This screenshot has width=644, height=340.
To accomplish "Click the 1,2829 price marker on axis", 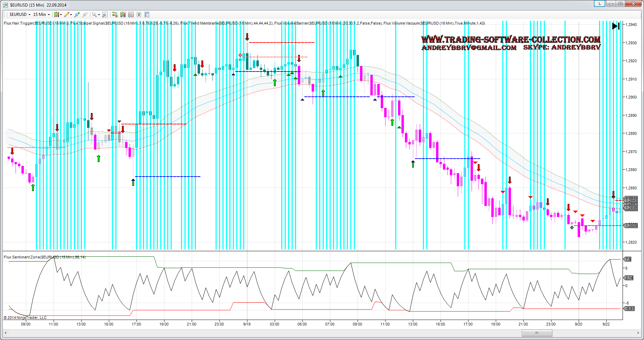I will tap(631, 226).
